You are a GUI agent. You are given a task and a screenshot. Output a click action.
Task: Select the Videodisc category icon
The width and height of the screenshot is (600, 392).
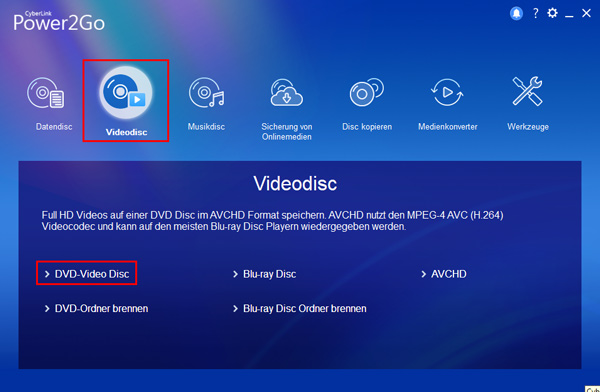pos(126,93)
